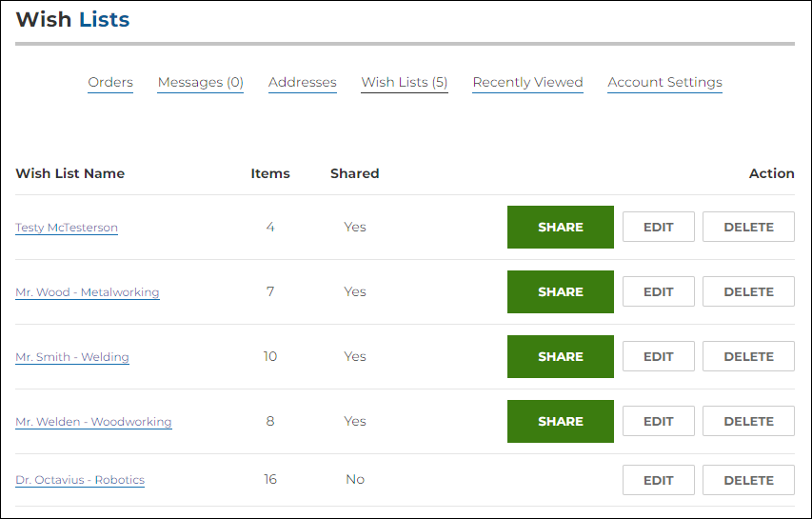Image resolution: width=812 pixels, height=519 pixels.
Task: Open Mr. Welden - Woodworking wish list
Action: [93, 422]
